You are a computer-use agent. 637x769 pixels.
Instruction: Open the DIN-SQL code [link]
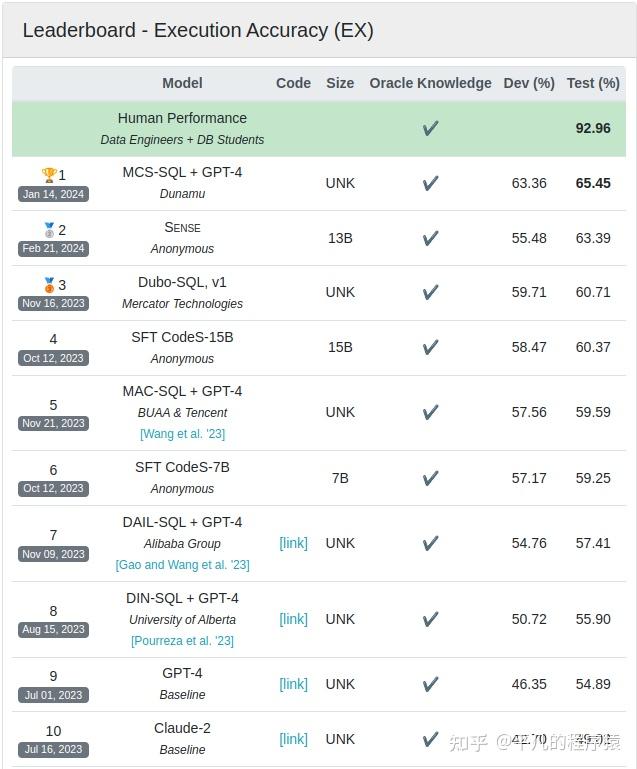(x=293, y=619)
